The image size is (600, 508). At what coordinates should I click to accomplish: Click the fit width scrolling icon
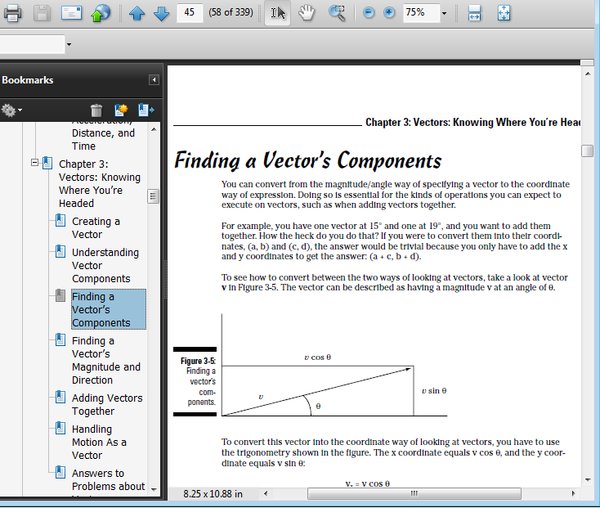[x=474, y=13]
